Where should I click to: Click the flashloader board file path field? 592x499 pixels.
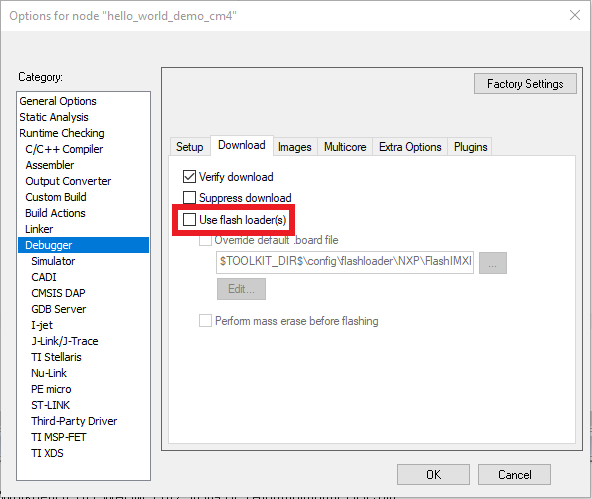coord(345,262)
